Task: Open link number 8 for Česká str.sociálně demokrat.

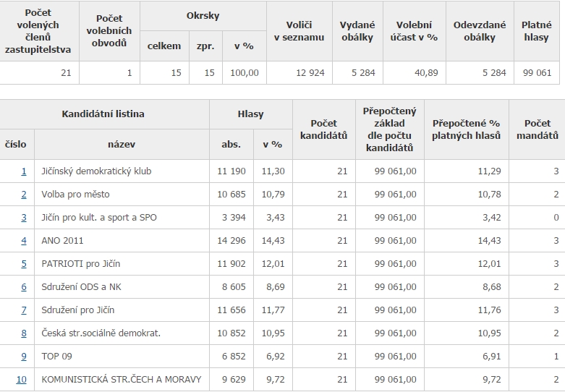Action: [24, 333]
